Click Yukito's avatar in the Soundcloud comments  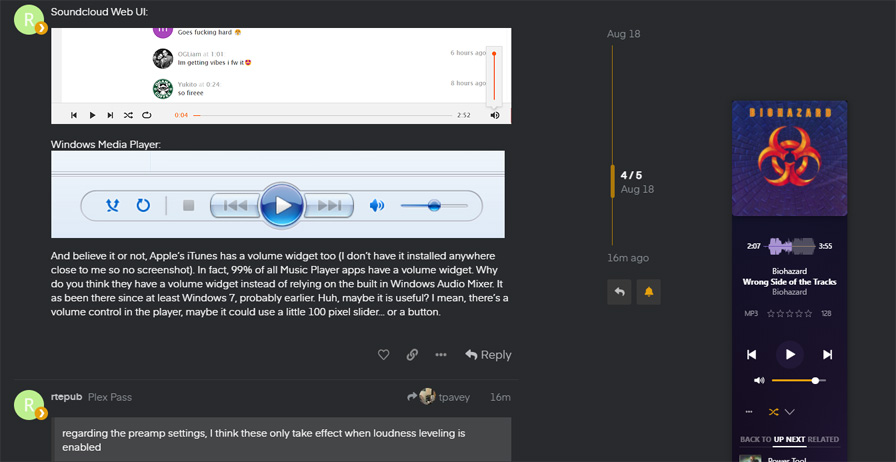click(x=163, y=89)
